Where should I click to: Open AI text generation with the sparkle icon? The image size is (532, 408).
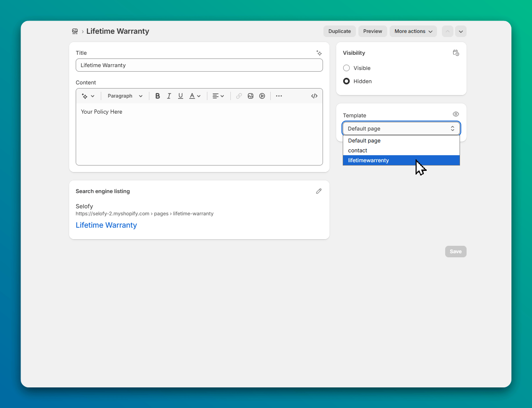tap(319, 53)
